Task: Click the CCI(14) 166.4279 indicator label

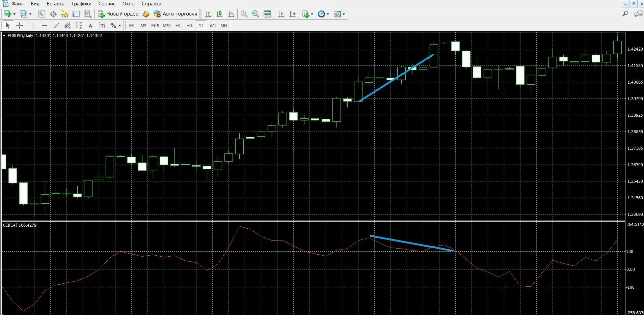Action: coord(20,225)
